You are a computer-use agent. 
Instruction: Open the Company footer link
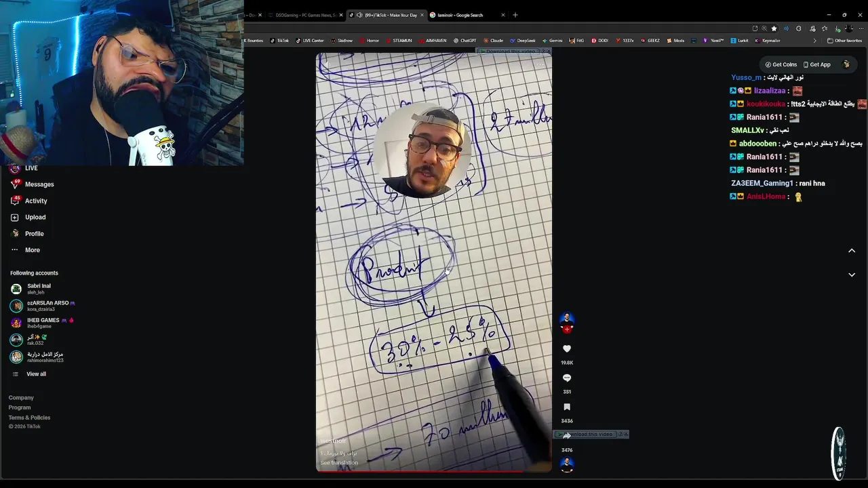pyautogui.click(x=21, y=398)
